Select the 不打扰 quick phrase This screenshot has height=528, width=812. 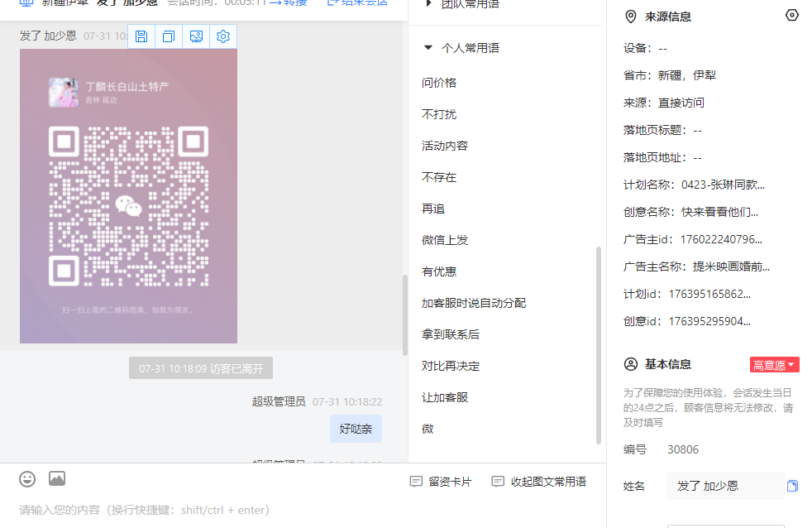[x=439, y=114]
